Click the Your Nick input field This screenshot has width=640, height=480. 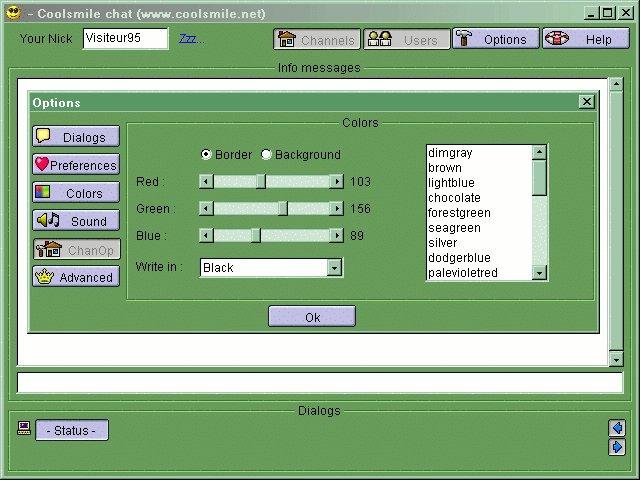click(126, 38)
